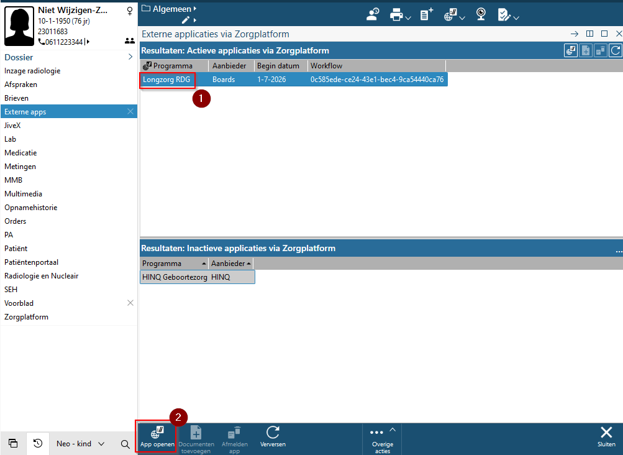Click the pencil edit icon under Algemeen
Viewport: 623px width, 455px height.
click(186, 20)
